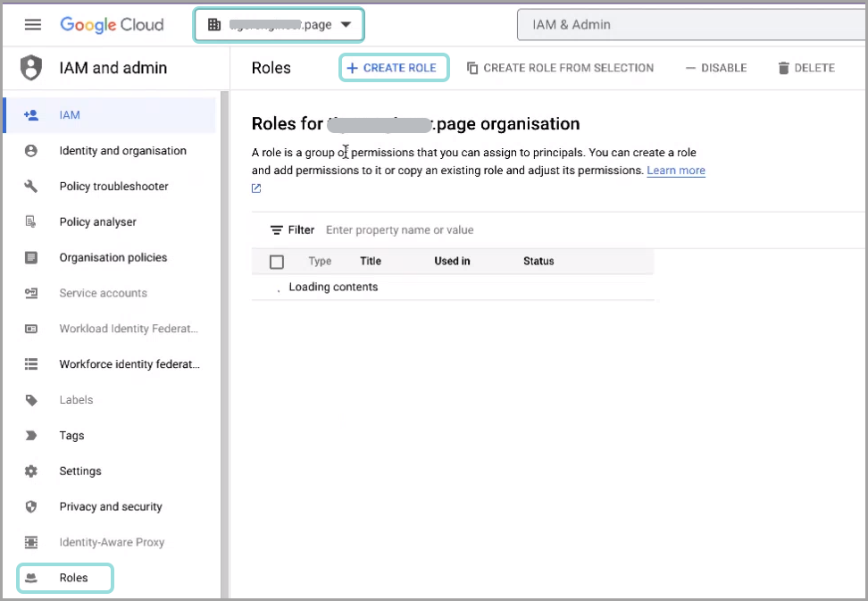Open the Learn more link
Image resolution: width=868 pixels, height=601 pixels.
pos(675,171)
